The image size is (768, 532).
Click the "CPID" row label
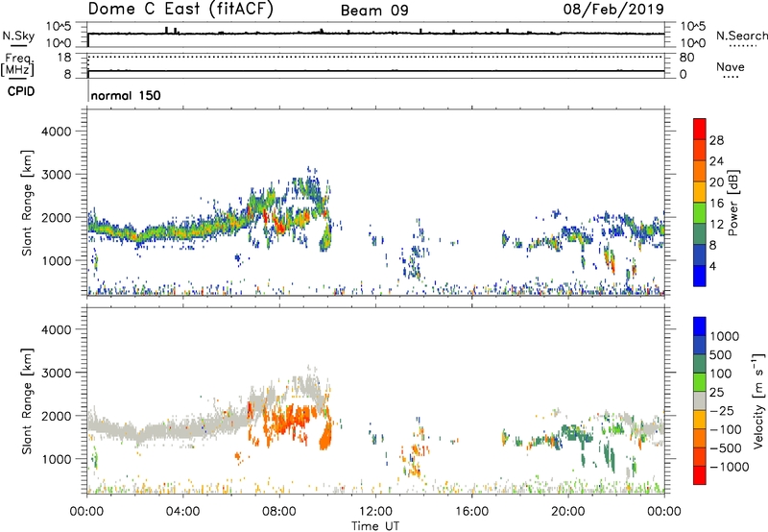[x=21, y=91]
